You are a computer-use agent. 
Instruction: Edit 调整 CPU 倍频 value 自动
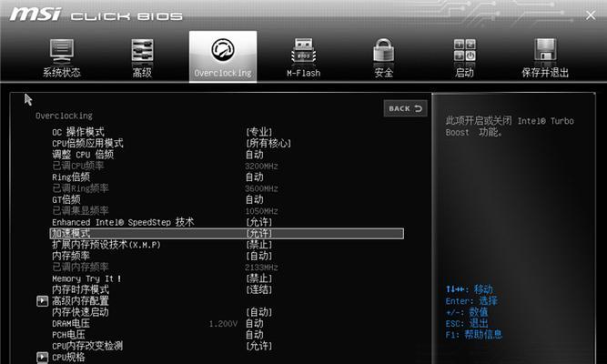[x=254, y=155]
